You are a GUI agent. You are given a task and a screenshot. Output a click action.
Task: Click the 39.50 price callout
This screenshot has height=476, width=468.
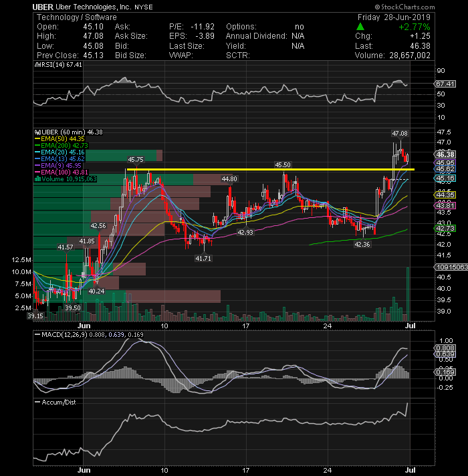tap(73, 308)
